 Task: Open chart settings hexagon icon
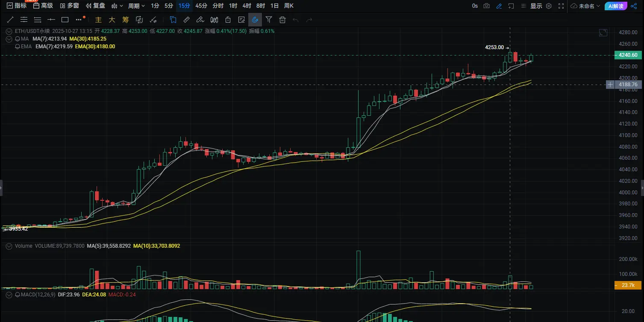[x=549, y=6]
